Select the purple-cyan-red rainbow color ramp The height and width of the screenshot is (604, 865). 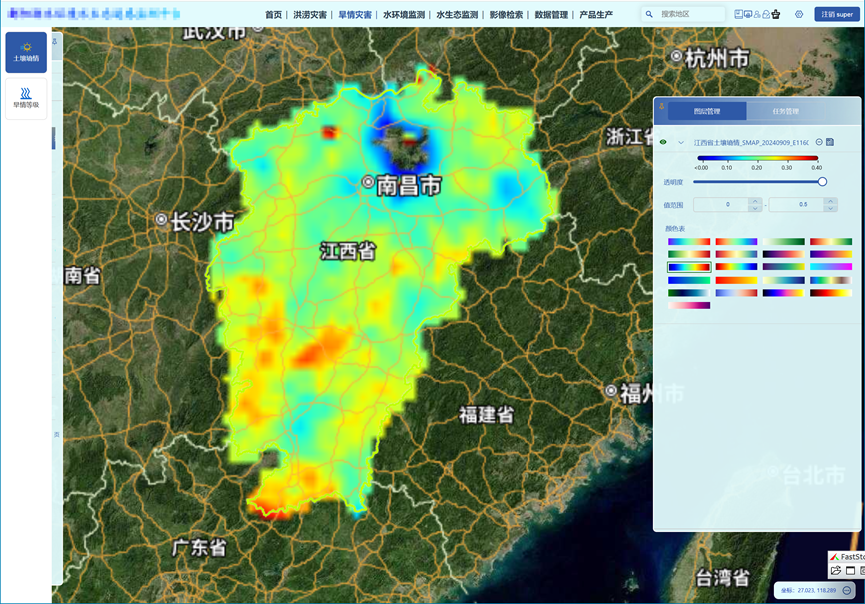689,242
